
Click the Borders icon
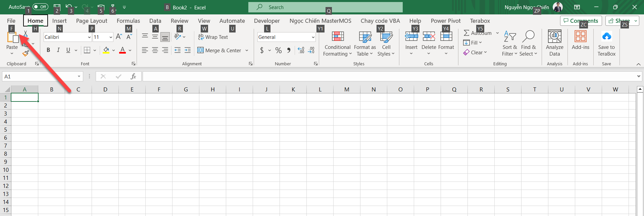[x=87, y=50]
